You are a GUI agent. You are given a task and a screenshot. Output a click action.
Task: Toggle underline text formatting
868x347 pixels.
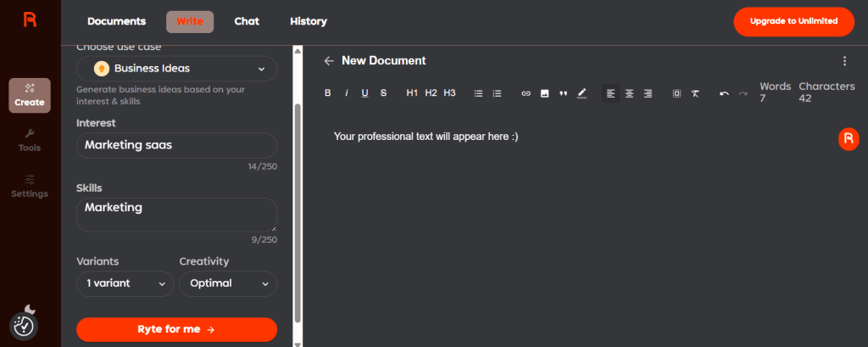[364, 93]
